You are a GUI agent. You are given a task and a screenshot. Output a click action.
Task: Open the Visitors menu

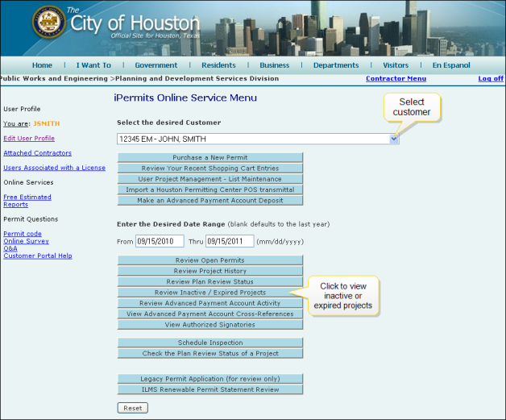(396, 65)
